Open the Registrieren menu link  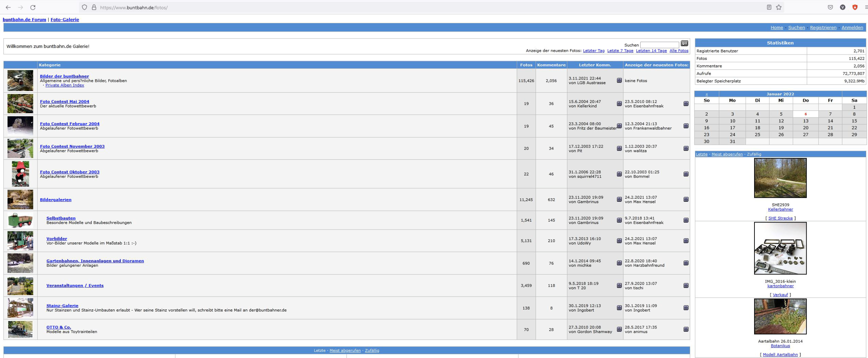tap(823, 27)
